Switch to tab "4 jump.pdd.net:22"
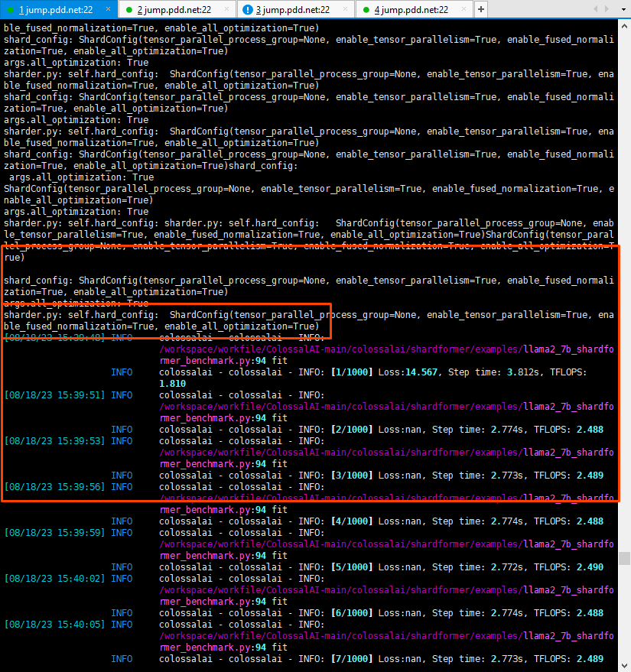 pyautogui.click(x=413, y=10)
